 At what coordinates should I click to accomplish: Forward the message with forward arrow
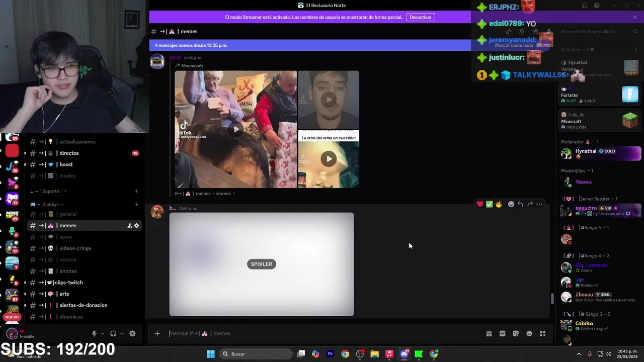pyautogui.click(x=530, y=204)
